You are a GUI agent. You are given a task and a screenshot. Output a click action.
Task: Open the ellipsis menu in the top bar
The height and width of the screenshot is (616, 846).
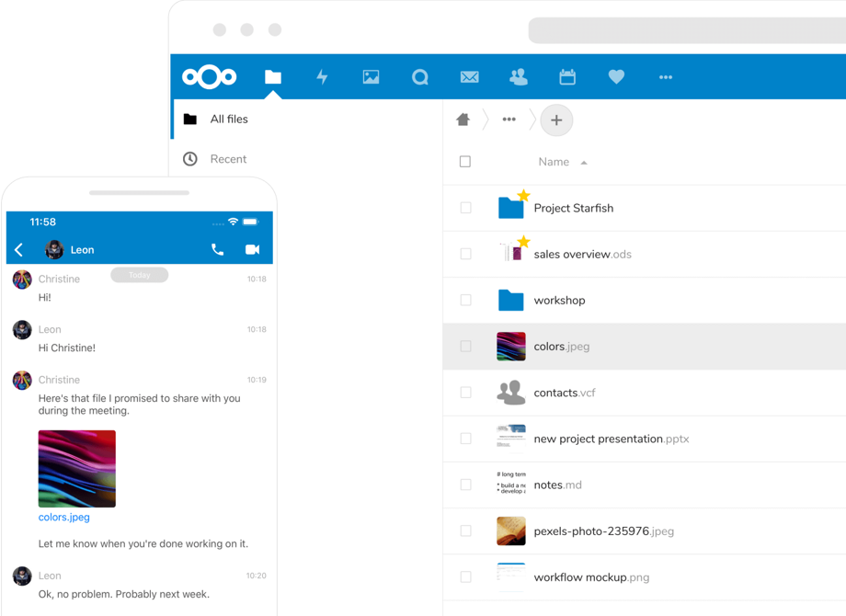(666, 77)
